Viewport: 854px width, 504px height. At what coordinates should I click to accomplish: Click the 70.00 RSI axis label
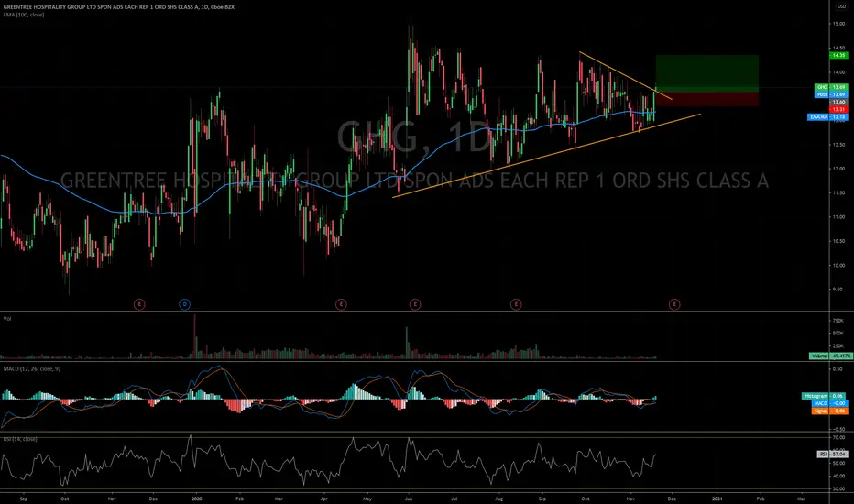[x=838, y=437]
